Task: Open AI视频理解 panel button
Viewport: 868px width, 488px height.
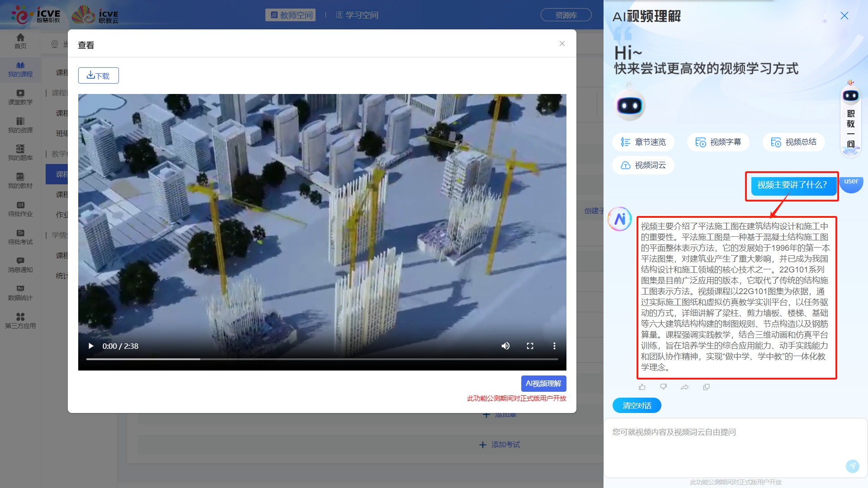Action: 543,384
